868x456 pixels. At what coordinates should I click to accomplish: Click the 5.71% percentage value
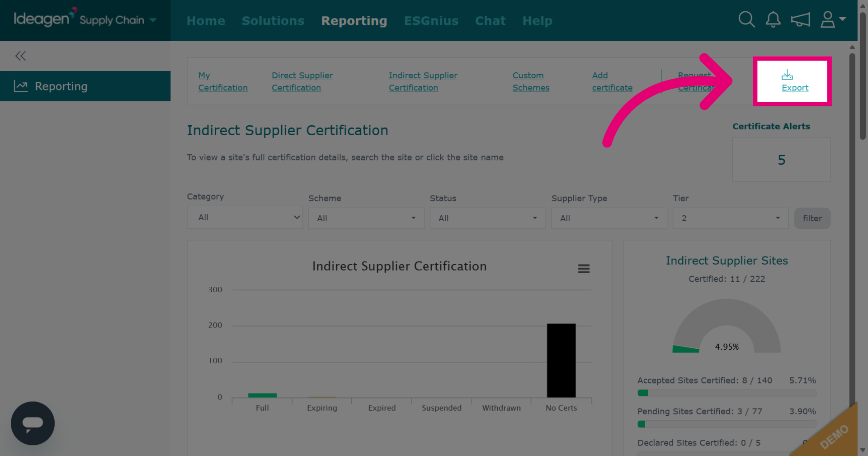tap(802, 380)
